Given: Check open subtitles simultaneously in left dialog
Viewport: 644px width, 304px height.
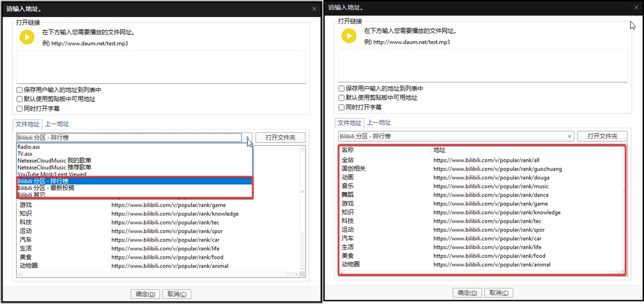Looking at the screenshot, I should point(20,108).
